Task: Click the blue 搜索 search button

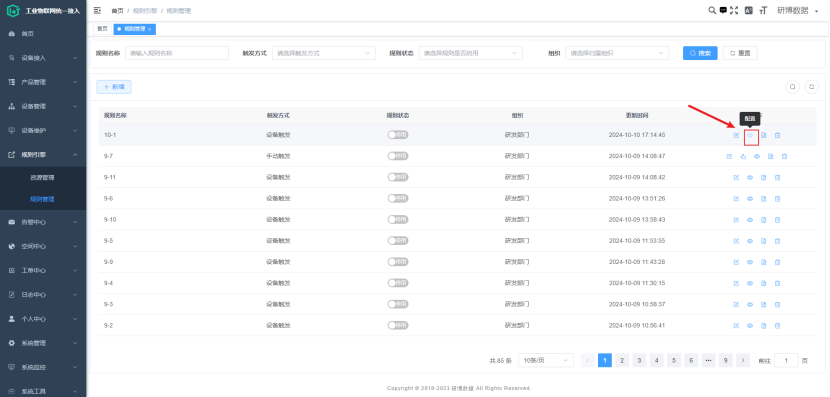Action: (x=700, y=53)
